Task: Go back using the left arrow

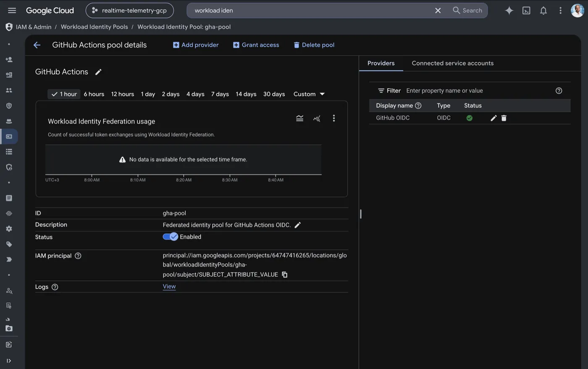Action: (x=37, y=45)
